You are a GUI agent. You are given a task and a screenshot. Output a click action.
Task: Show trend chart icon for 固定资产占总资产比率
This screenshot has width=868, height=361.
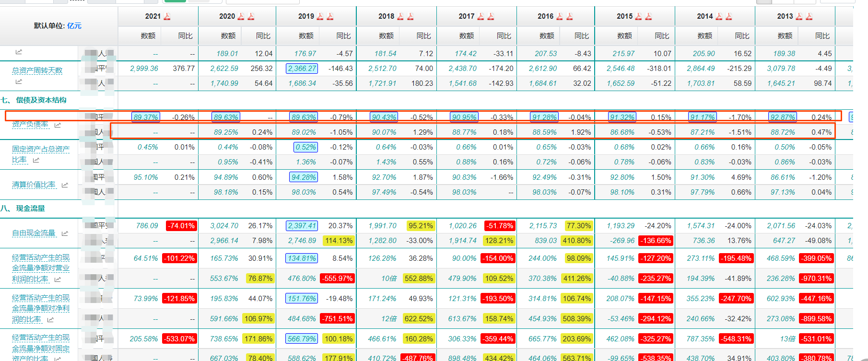pos(36,160)
